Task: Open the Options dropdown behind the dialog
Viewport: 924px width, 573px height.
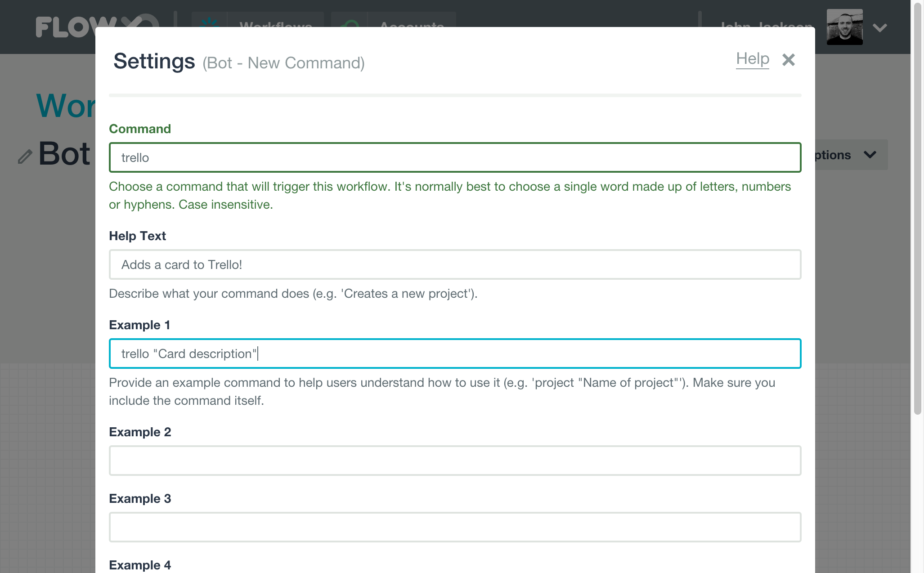Action: click(850, 155)
